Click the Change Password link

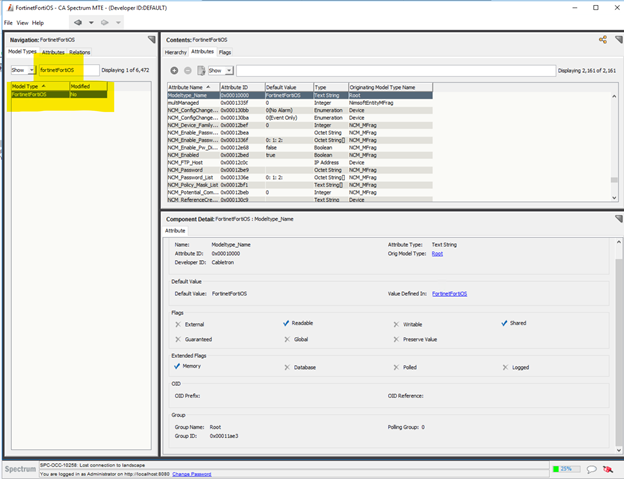click(191, 473)
